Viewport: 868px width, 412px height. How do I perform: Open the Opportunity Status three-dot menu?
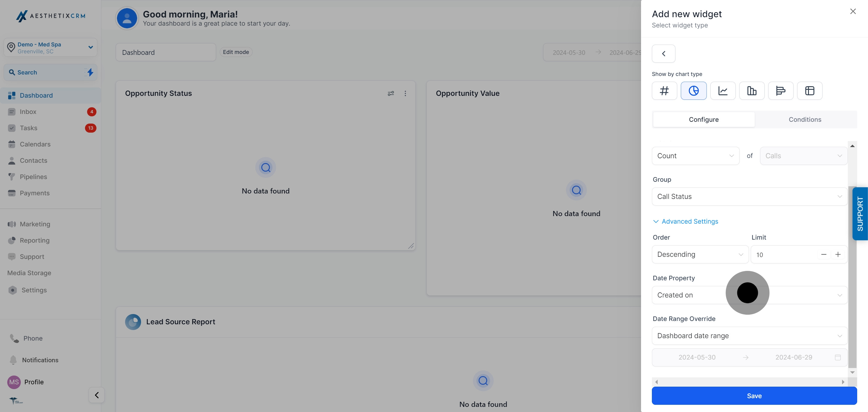pyautogui.click(x=405, y=93)
